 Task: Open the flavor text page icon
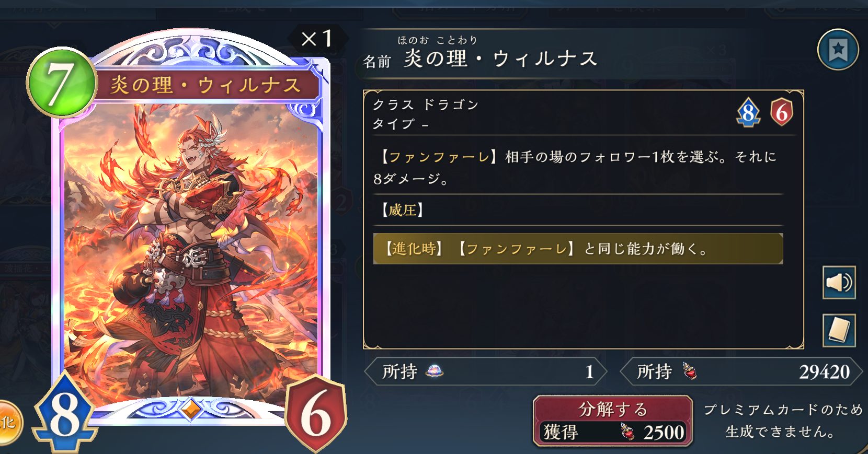[x=839, y=330]
